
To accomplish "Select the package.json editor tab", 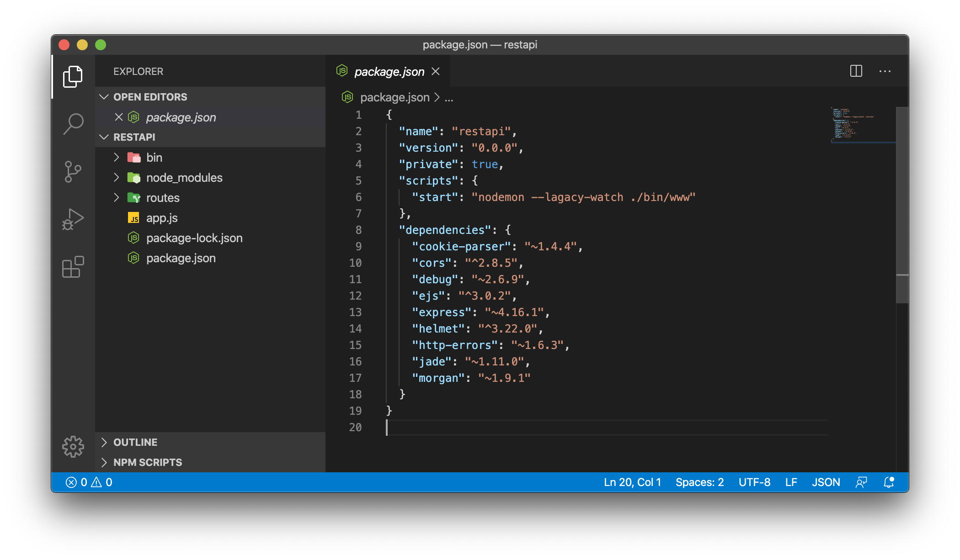I will (389, 72).
